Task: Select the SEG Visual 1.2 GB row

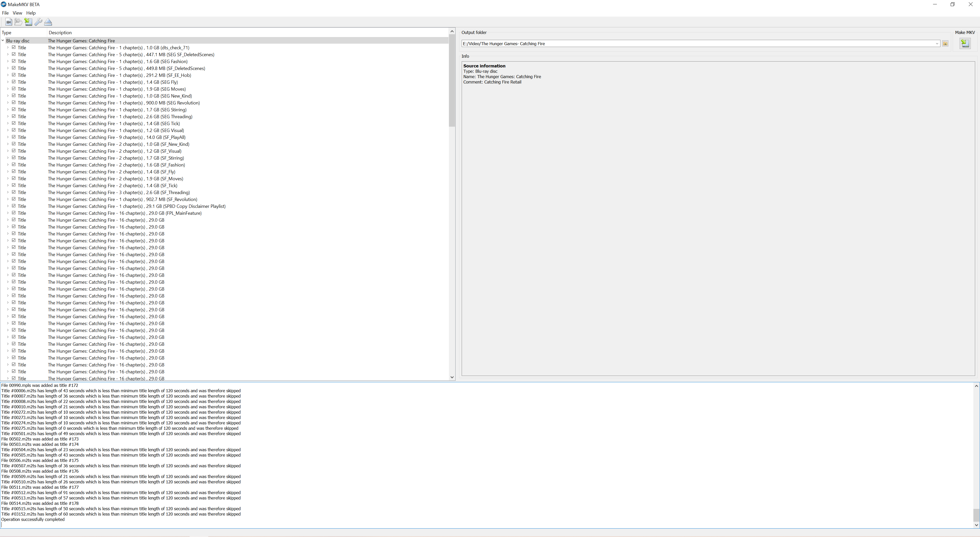Action: 225,130
